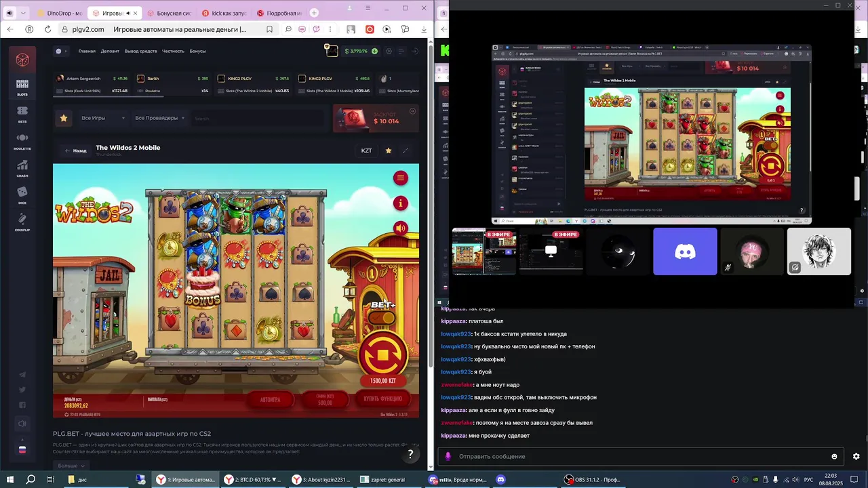Open the SLOTS section in sidebar
This screenshot has height=488, width=868.
(22, 87)
